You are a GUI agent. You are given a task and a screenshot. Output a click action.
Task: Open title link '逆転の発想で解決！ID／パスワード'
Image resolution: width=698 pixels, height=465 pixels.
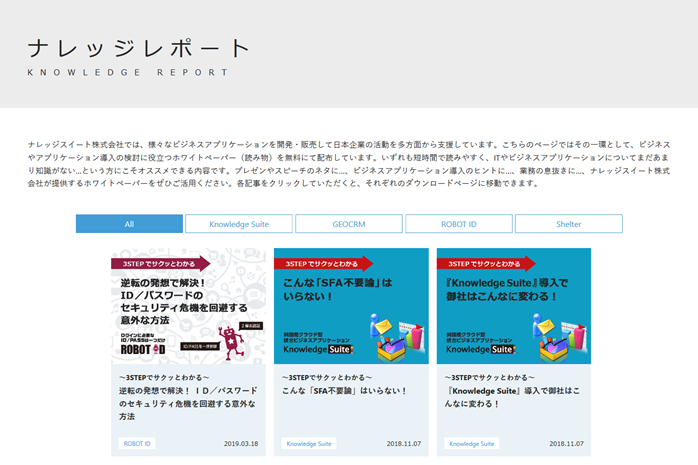pyautogui.click(x=188, y=404)
